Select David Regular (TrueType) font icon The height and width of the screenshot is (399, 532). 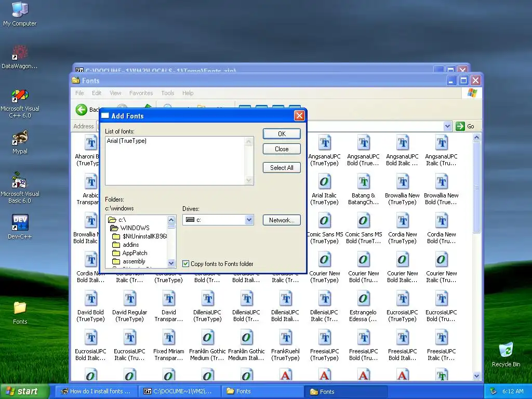coord(129,306)
